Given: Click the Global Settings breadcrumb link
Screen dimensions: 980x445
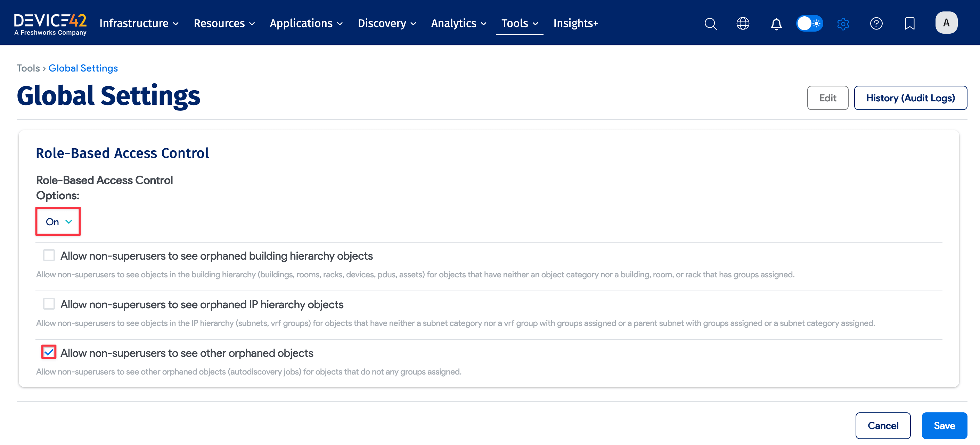Looking at the screenshot, I should click(x=83, y=68).
